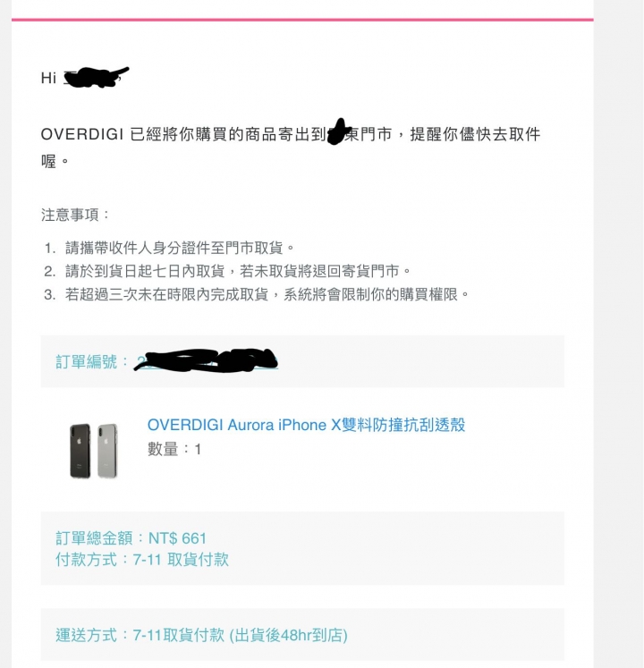Image resolution: width=644 pixels, height=668 pixels.
Task: Click the OVERDIGI shipment message paragraph
Action: point(291,148)
